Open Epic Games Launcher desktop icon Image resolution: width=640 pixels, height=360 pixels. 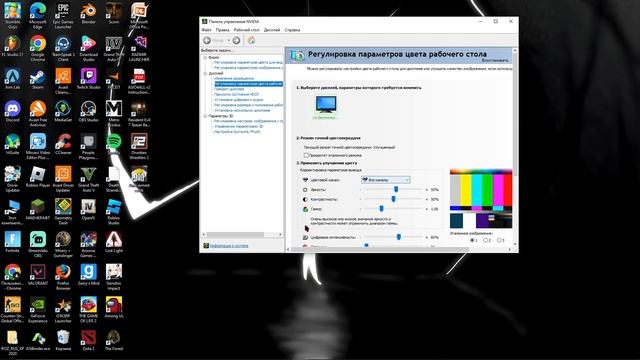pos(63,16)
